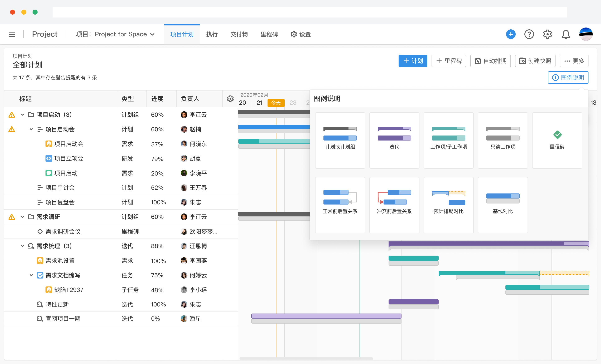Click the 研发 code icon beside 项目立项会
The width and height of the screenshot is (601, 364).
[x=49, y=158]
